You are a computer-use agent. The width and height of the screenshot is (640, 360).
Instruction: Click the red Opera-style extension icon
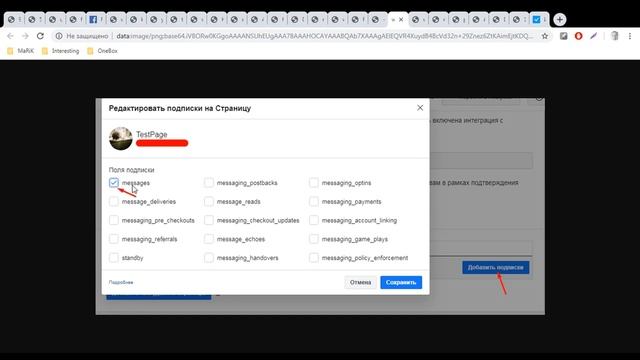tap(578, 36)
